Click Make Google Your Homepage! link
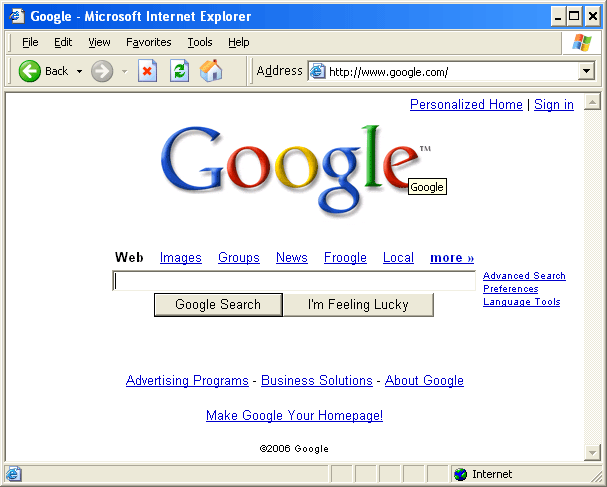The width and height of the screenshot is (607, 487). point(294,416)
